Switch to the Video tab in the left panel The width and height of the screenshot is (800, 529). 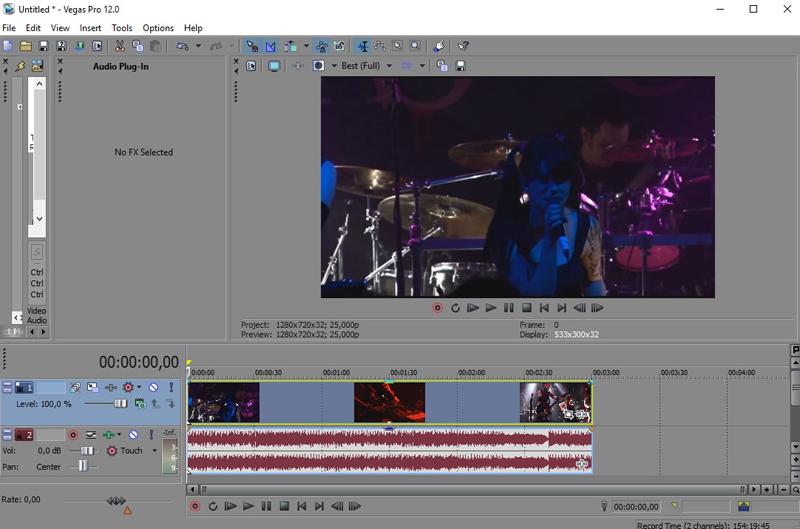36,311
